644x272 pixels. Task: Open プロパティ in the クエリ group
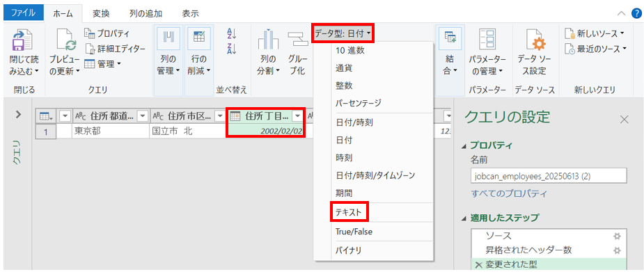click(107, 33)
